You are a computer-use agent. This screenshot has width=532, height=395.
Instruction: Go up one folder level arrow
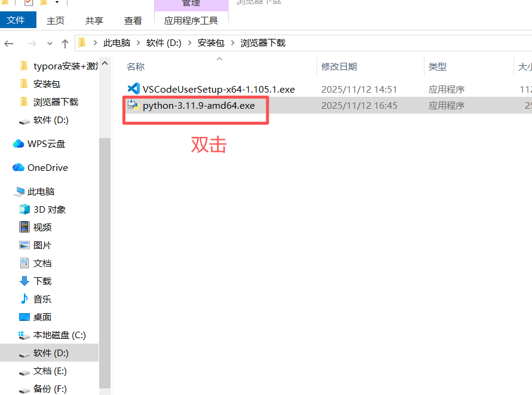[65, 44]
